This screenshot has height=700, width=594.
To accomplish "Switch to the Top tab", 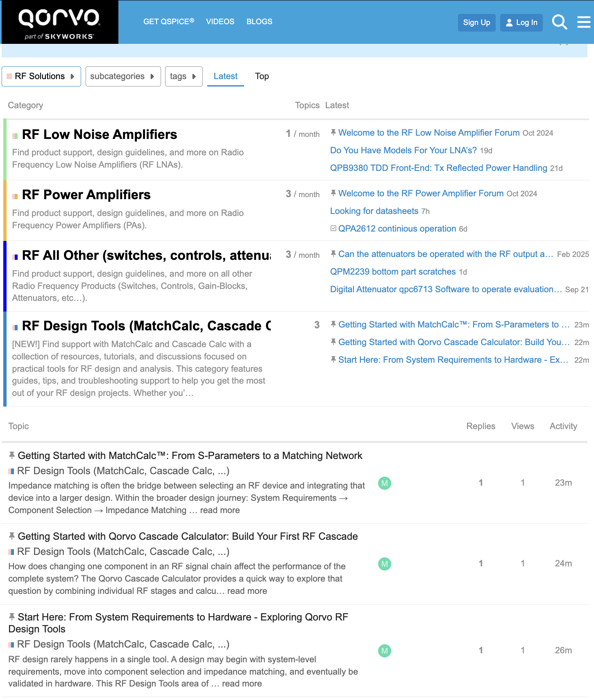I will pos(262,76).
